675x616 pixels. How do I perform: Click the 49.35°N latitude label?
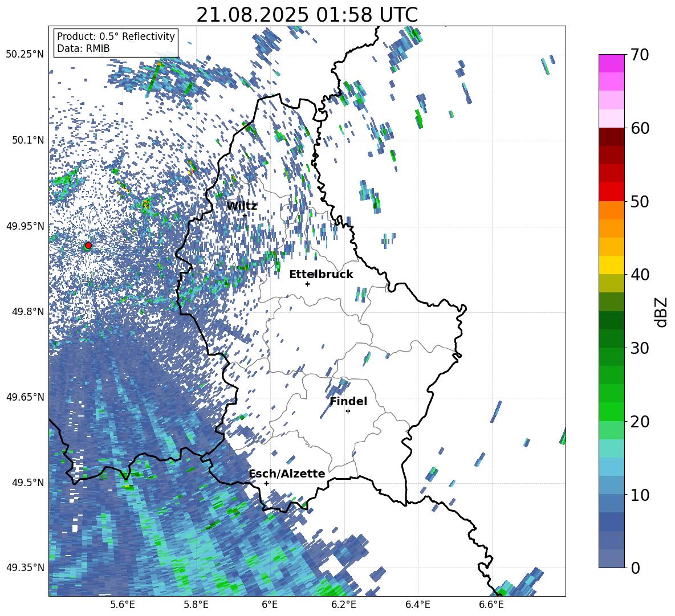point(26,568)
